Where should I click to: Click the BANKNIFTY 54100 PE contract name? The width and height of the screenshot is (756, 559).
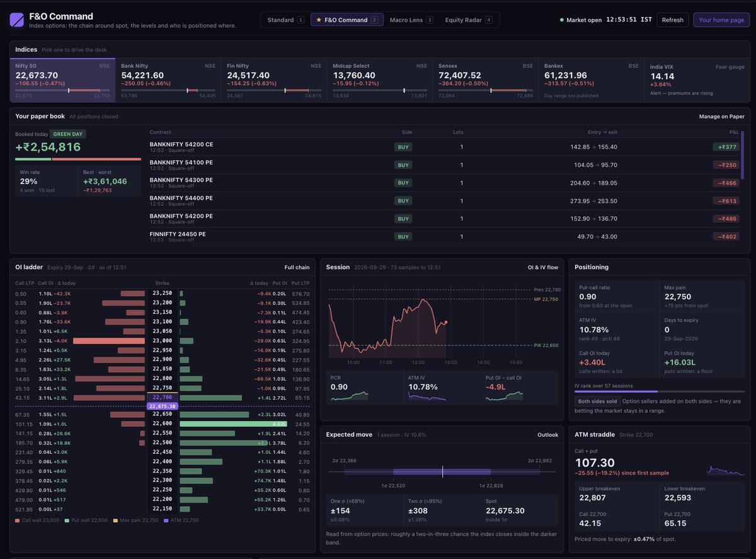pos(181,162)
